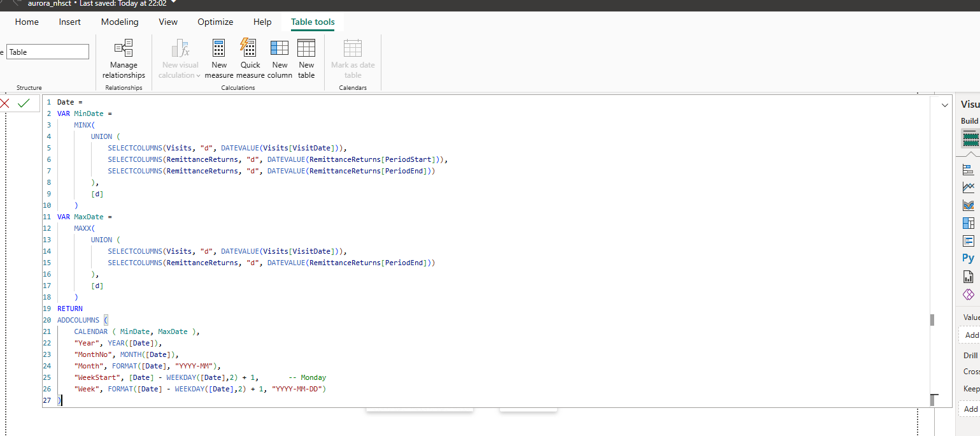Expand the New visual calculation dropdown
Viewport: 980px width, 436px height.
coord(198,75)
